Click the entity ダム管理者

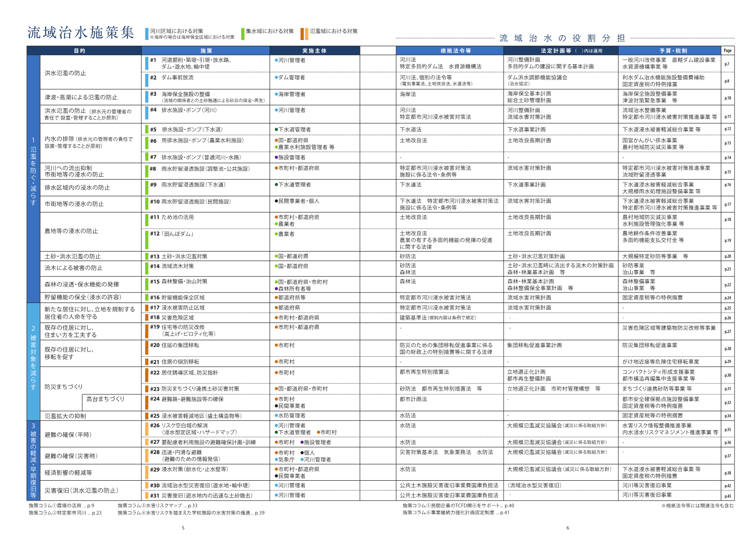(290, 78)
